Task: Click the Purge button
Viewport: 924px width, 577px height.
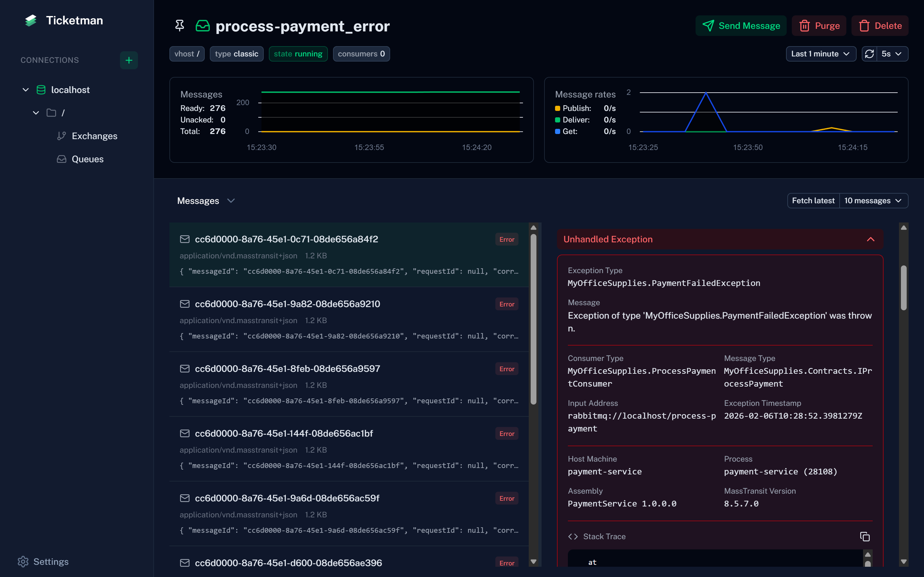Action: [819, 26]
